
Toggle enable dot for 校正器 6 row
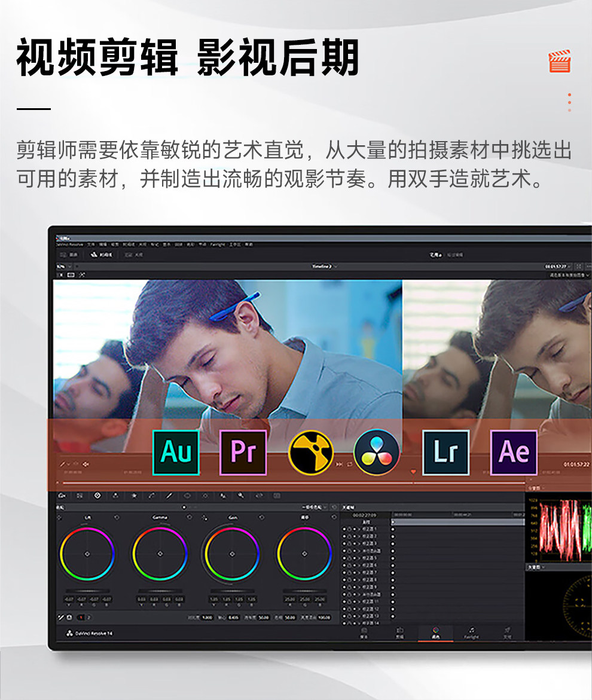click(344, 565)
